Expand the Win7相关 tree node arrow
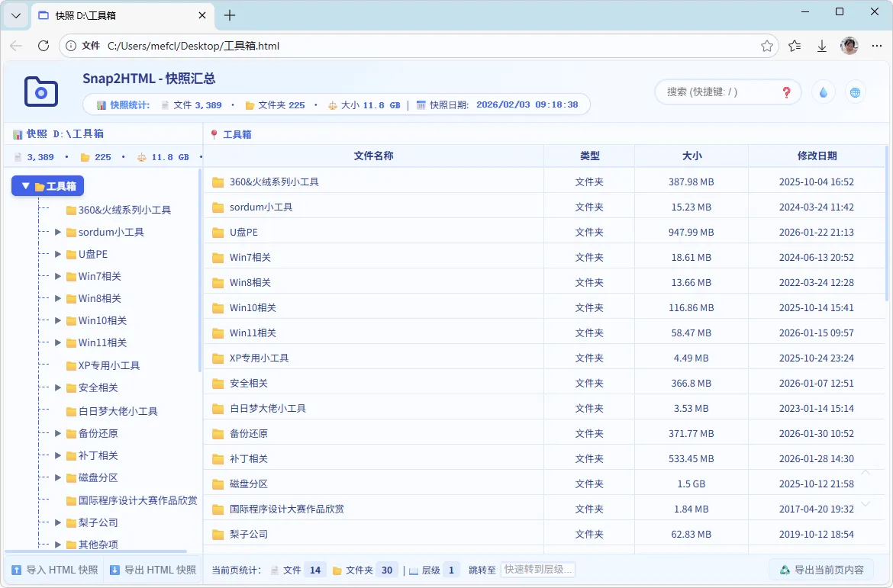Viewport: 893px width, 588px height. (57, 276)
